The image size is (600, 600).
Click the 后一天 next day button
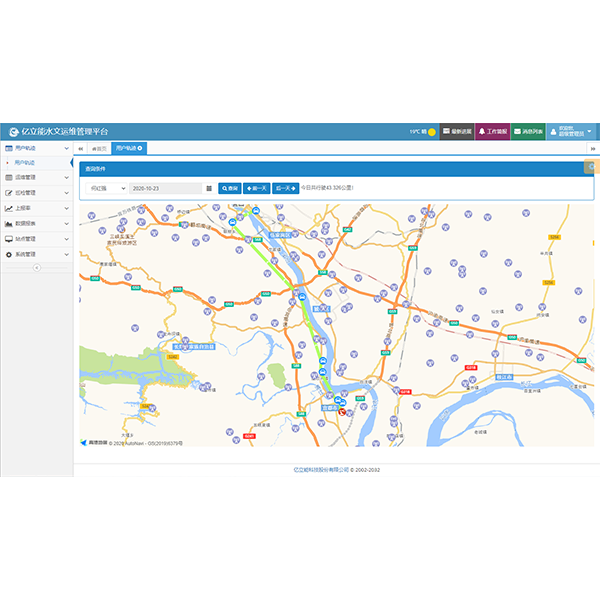[x=285, y=188]
